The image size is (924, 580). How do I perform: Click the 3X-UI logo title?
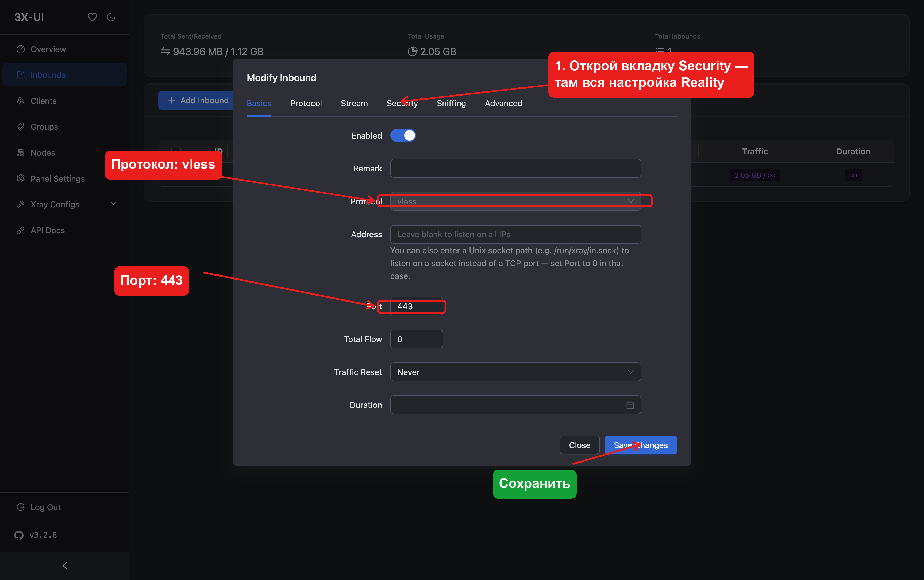pos(29,17)
